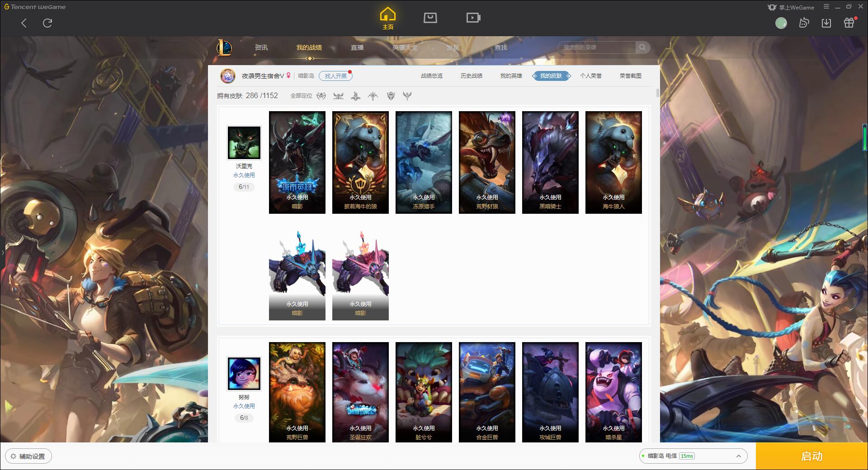Switch to 历史战绩 sub-tab
868x470 pixels.
click(x=472, y=76)
